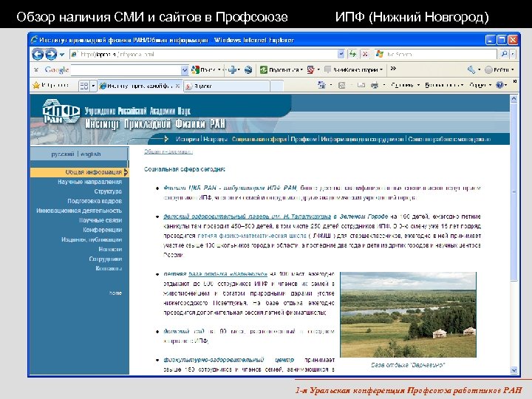Screen dimensions: 532x399
Task: Click the RSS feeds icon
Action: tap(341, 85)
